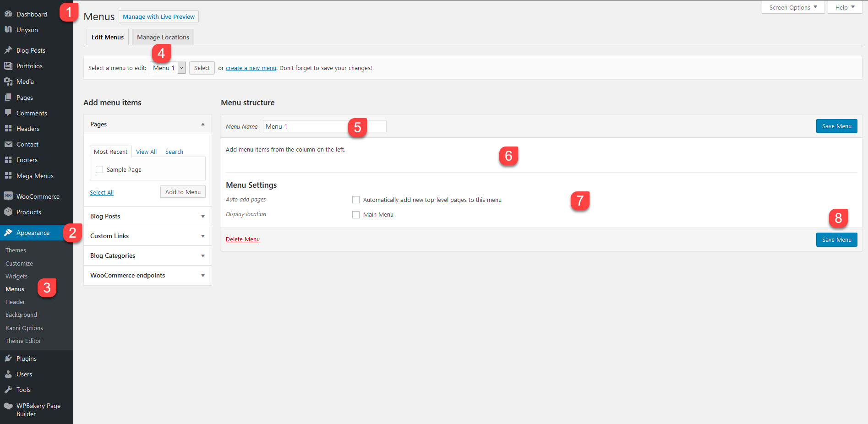
Task: Switch to the Edit Menus tab
Action: 108,37
